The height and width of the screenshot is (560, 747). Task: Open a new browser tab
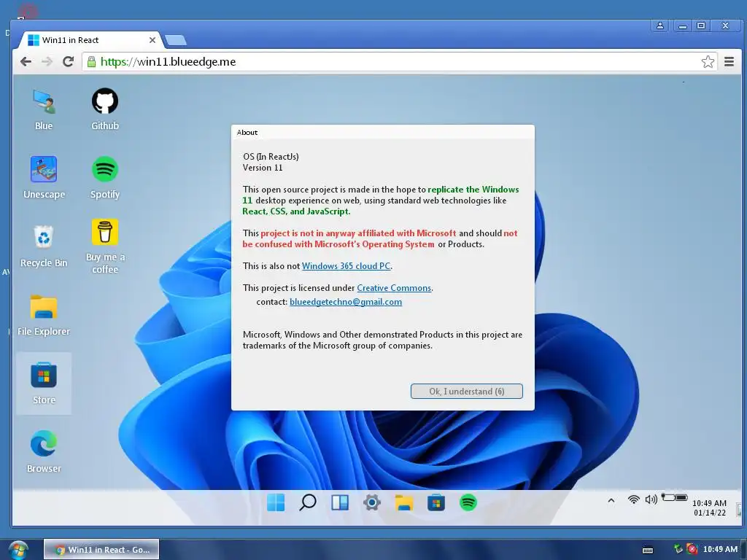[176, 41]
